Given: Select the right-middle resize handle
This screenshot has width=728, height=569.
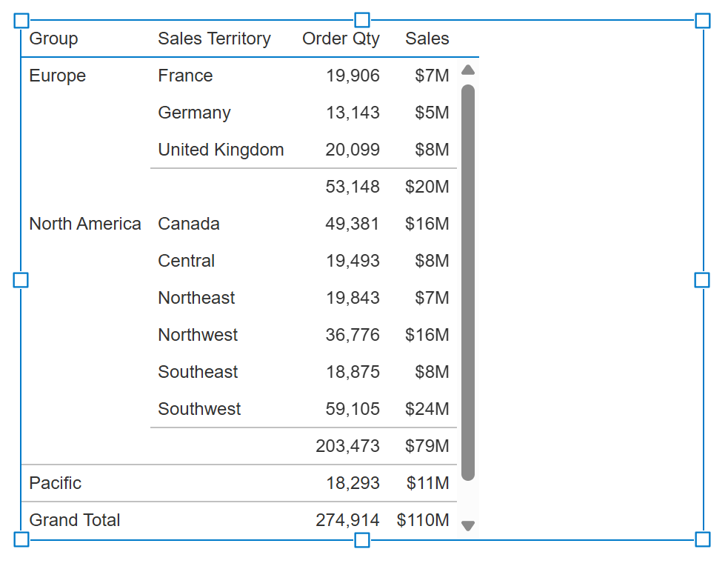Looking at the screenshot, I should 701,279.
